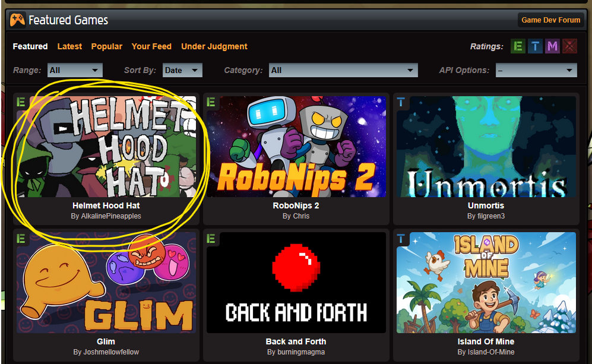
Task: Click the Back and Forth title link
Action: coord(296,341)
